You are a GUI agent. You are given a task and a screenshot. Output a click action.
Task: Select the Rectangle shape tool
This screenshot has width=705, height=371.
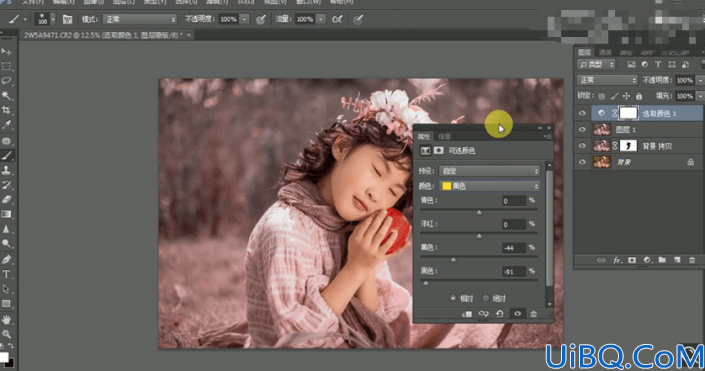click(x=6, y=304)
